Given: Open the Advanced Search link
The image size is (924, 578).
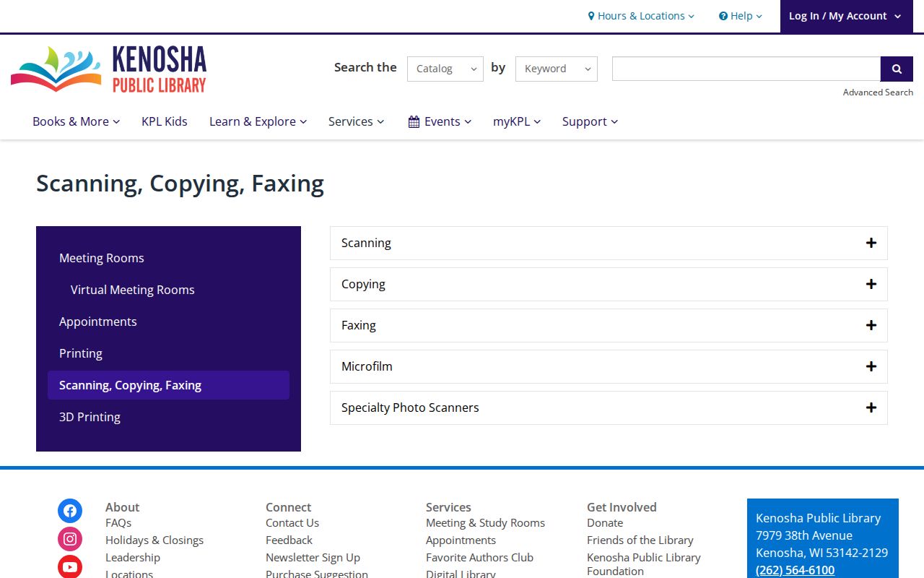Looking at the screenshot, I should click(878, 92).
